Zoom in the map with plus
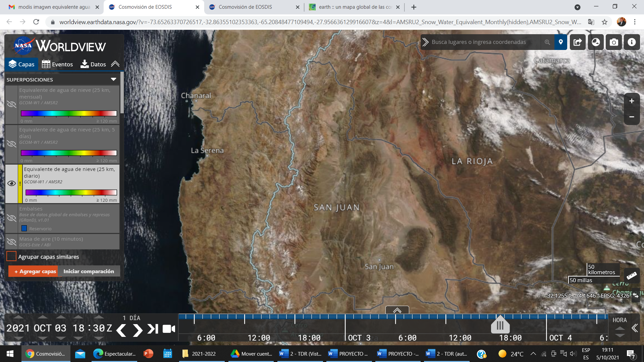Viewport: 644px width, 362px height. pyautogui.click(x=632, y=101)
